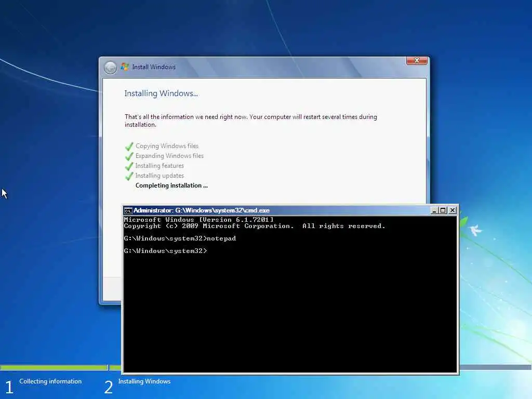Click the 'Microsoft Windows [Version 6.1.7201]' line
This screenshot has width=532, height=399.
tap(198, 220)
